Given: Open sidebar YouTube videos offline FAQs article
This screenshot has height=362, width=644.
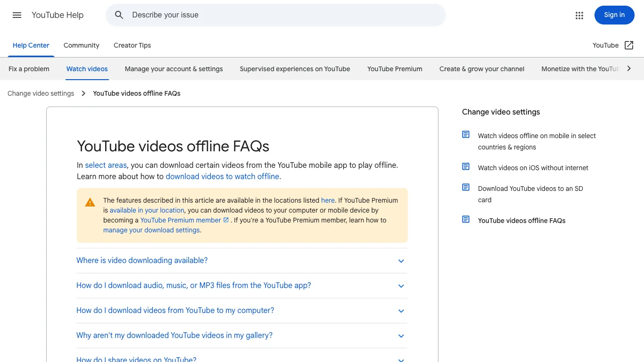Looking at the screenshot, I should coord(522,221).
